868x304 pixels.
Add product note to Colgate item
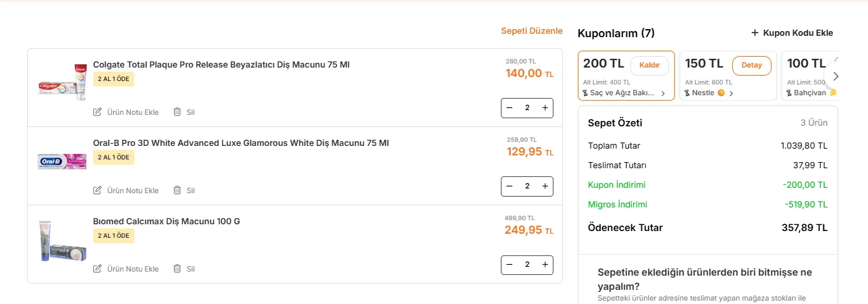click(x=126, y=112)
